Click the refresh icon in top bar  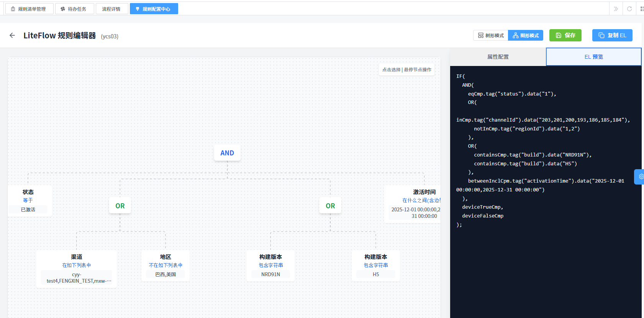629,9
